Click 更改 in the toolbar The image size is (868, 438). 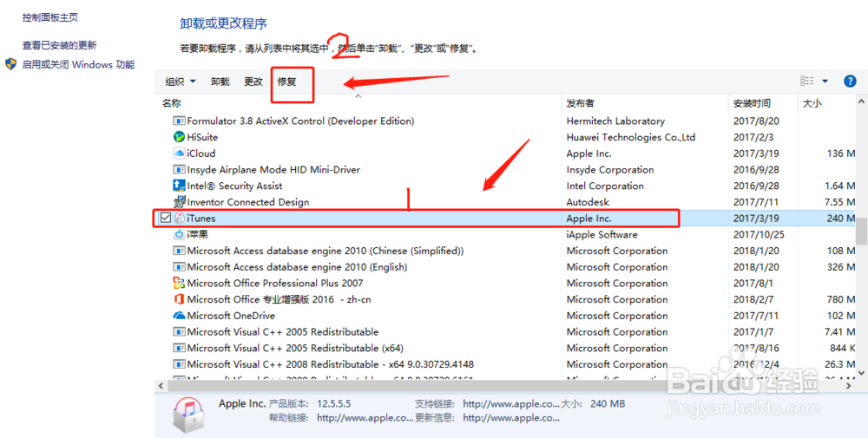253,82
